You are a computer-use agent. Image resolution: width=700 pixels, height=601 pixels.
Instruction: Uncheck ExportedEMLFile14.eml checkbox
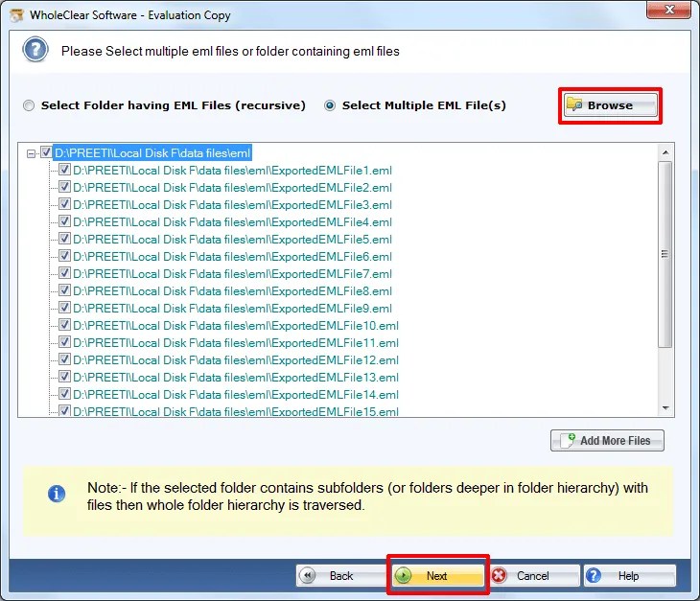pyautogui.click(x=65, y=394)
